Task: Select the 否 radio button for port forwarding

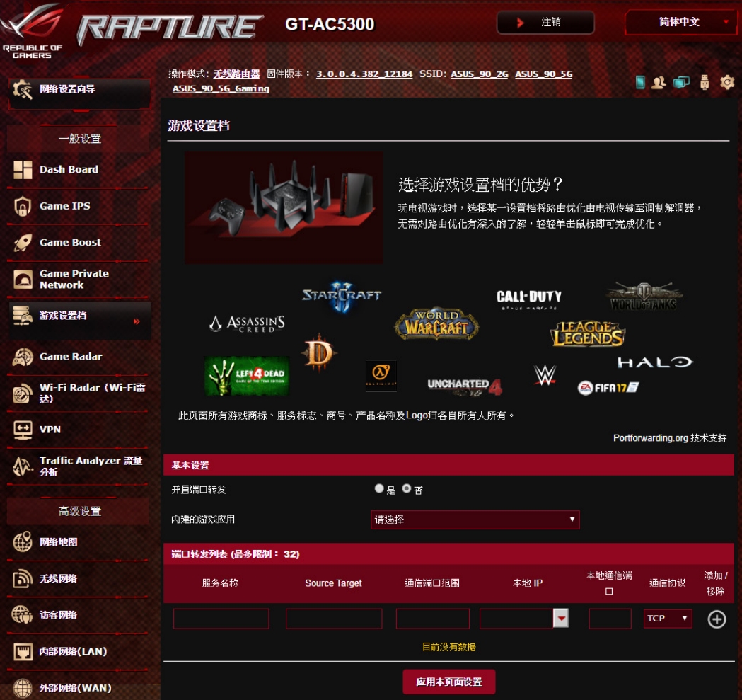Action: 407,489
